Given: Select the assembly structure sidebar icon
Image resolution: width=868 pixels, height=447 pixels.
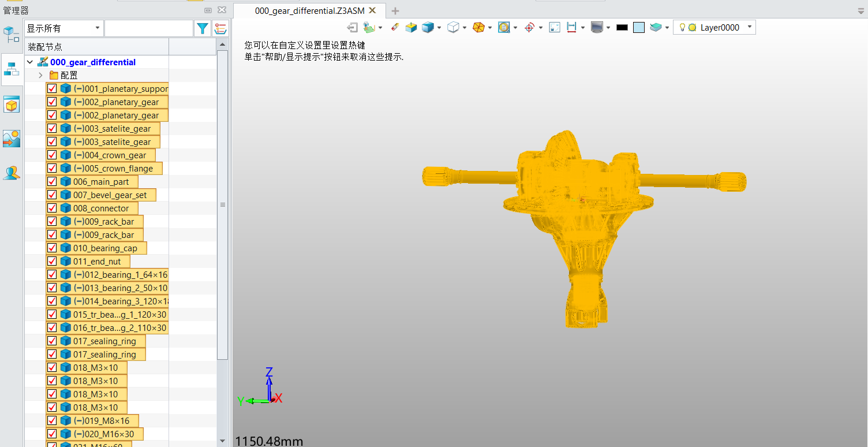Looking at the screenshot, I should pyautogui.click(x=12, y=70).
